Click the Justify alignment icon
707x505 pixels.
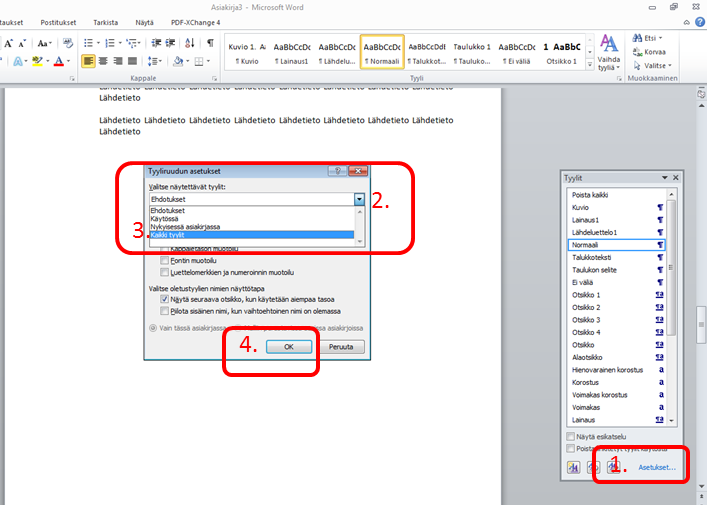pos(132,61)
